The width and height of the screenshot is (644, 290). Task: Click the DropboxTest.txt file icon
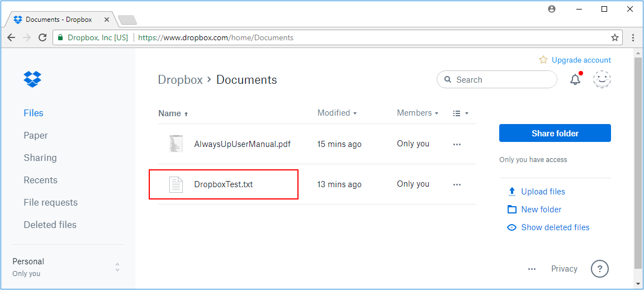pyautogui.click(x=176, y=184)
